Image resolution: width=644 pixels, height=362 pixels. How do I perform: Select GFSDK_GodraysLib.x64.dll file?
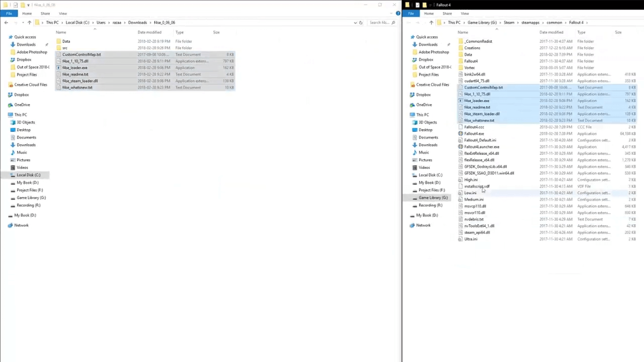(486, 166)
